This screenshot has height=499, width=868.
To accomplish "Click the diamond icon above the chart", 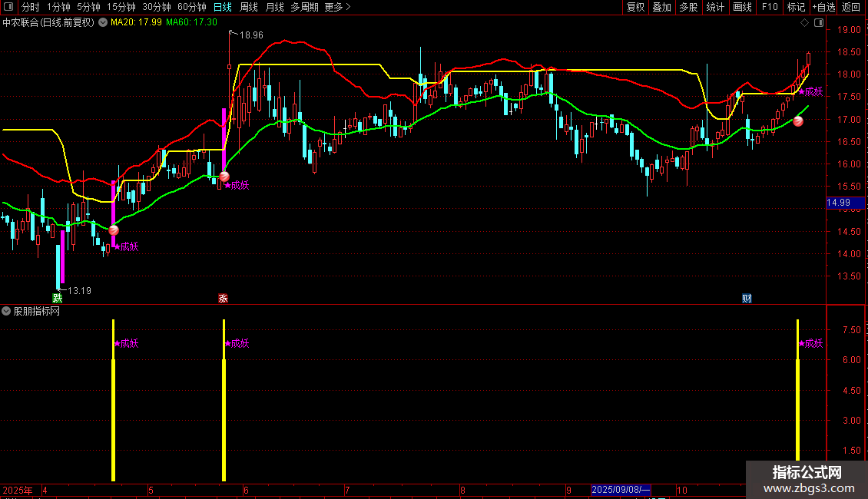I will pyautogui.click(x=804, y=23).
